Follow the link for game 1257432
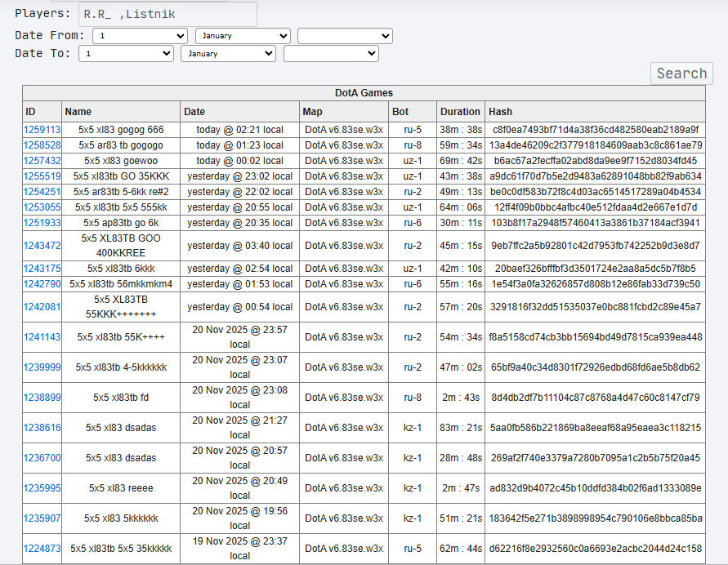Image resolution: width=728 pixels, height=565 pixels. tap(42, 161)
